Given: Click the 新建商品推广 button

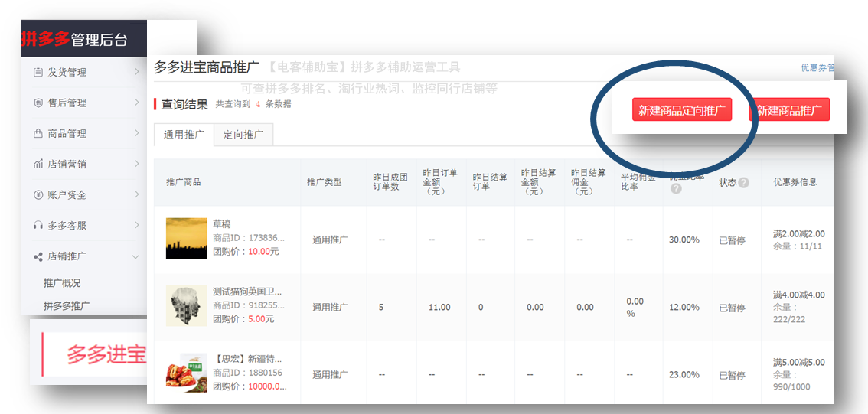Looking at the screenshot, I should 789,109.
